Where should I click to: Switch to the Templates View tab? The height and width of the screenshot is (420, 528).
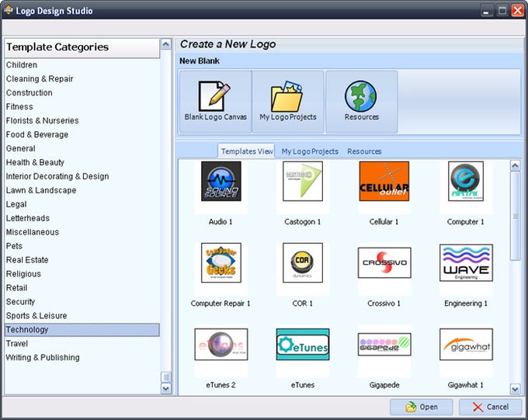247,151
